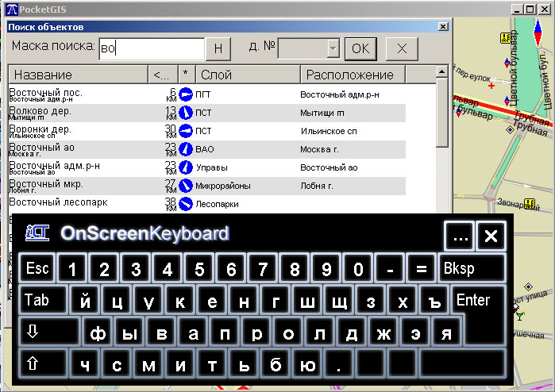
Task: Click the direction icon for Восточный пос.
Action: pos(186,94)
